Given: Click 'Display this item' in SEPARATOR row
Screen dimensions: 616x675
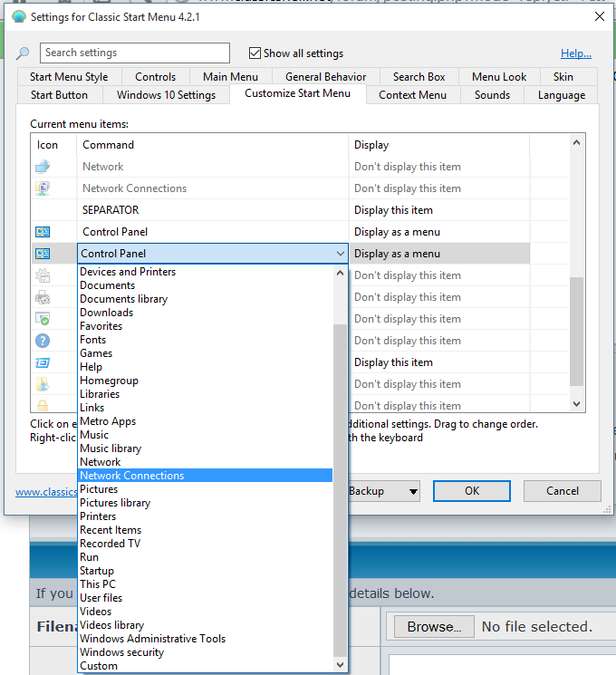Looking at the screenshot, I should (393, 210).
